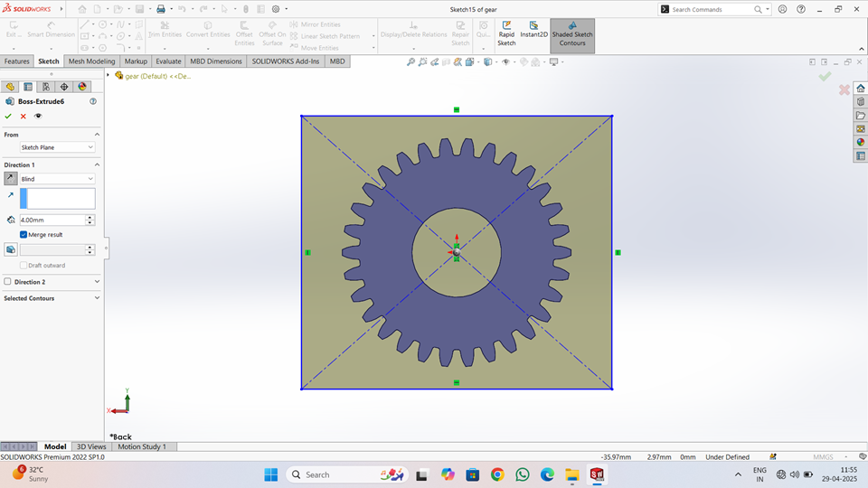Open the From Sketch Plane dropdown
The image size is (868, 488).
tap(58, 147)
